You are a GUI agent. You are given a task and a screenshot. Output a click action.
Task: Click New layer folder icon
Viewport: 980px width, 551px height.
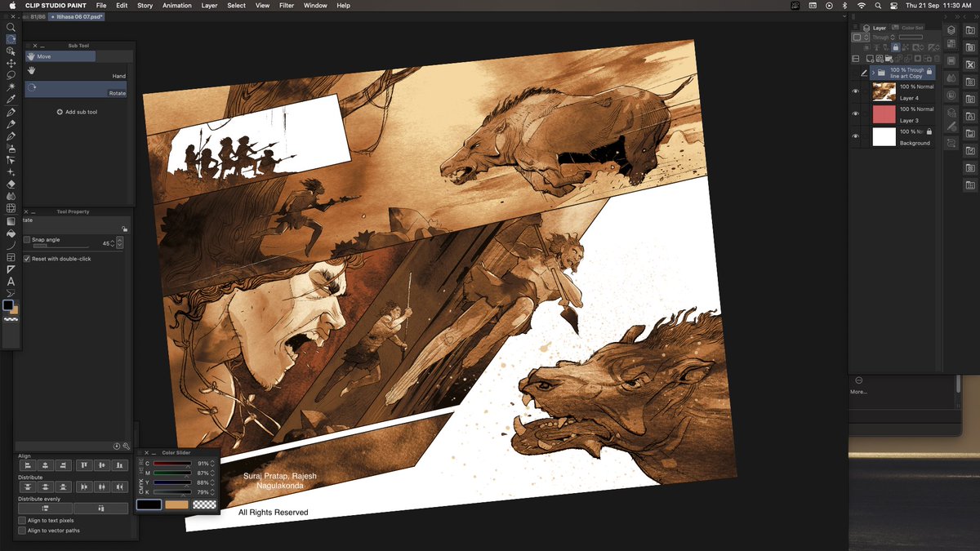[889, 59]
